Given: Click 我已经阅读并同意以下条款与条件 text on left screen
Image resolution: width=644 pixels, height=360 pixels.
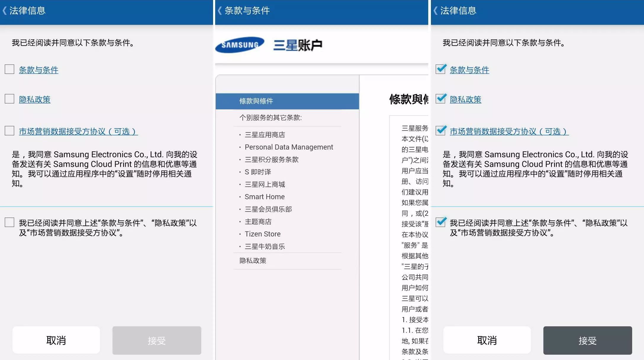Looking at the screenshot, I should (x=74, y=43).
